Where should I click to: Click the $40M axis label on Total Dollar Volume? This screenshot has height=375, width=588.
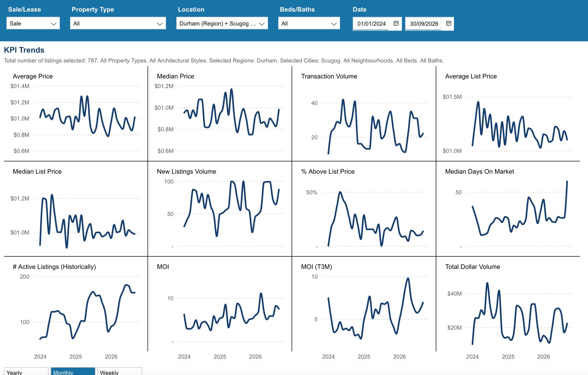click(x=454, y=293)
